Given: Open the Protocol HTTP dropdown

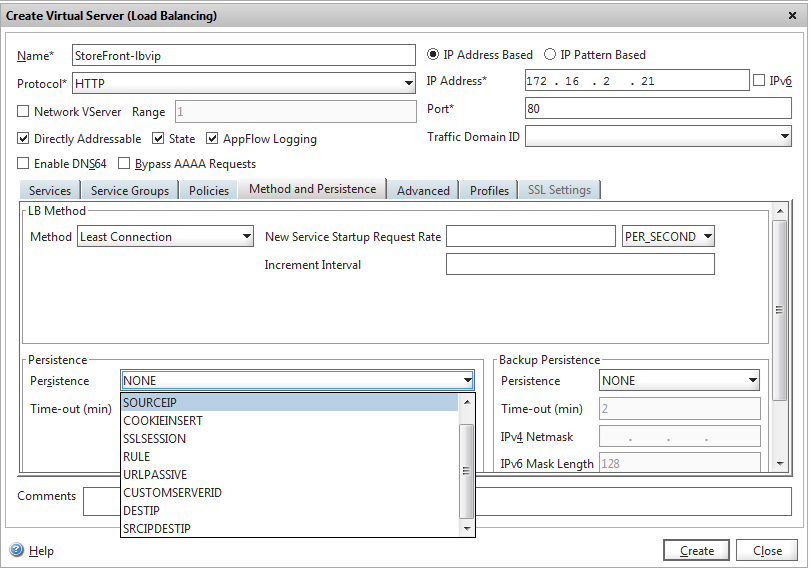Looking at the screenshot, I should [x=244, y=83].
